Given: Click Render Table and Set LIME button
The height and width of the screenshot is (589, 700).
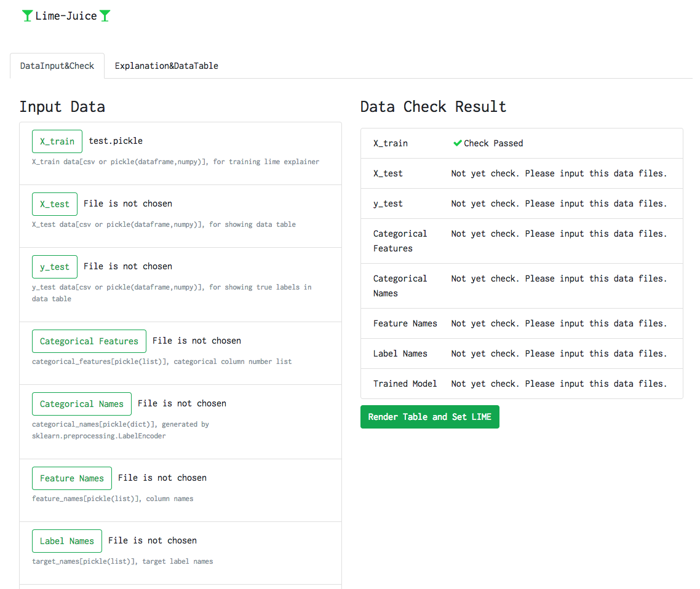Looking at the screenshot, I should pos(430,417).
